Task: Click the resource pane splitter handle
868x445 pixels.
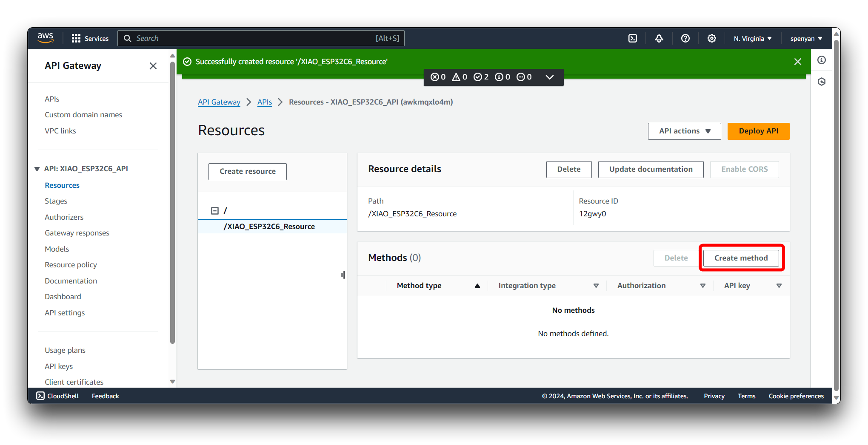Action: pyautogui.click(x=343, y=275)
